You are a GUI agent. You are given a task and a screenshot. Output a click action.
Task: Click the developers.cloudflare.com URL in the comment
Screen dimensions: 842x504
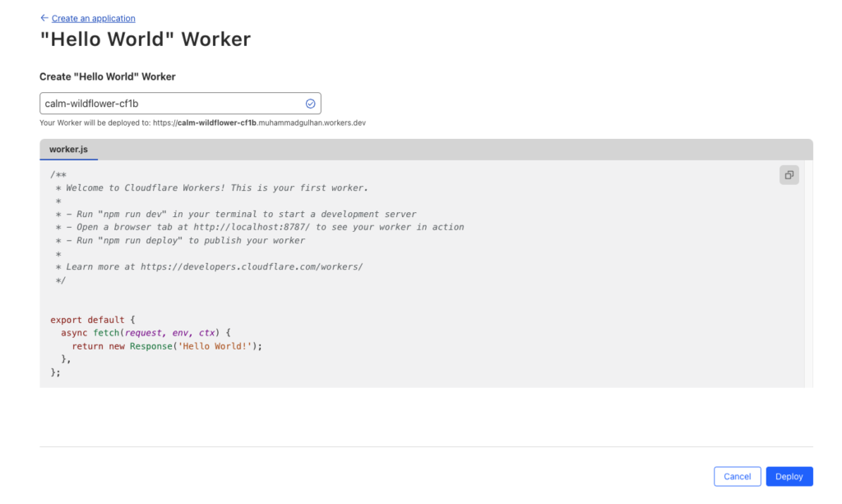point(252,267)
